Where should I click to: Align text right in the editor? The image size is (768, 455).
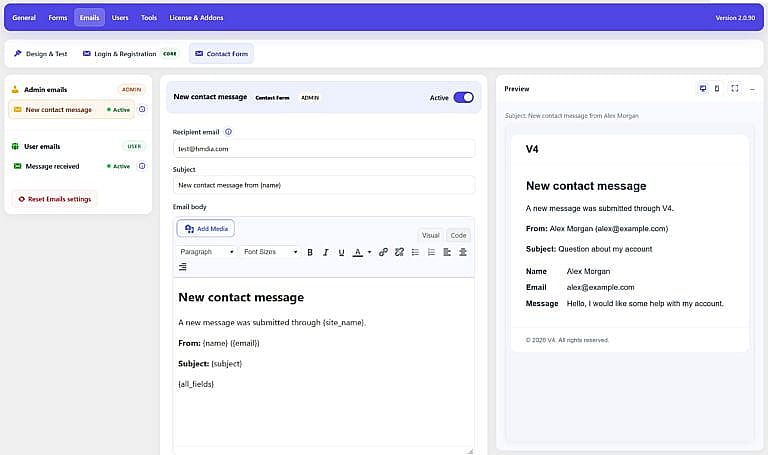click(183, 267)
